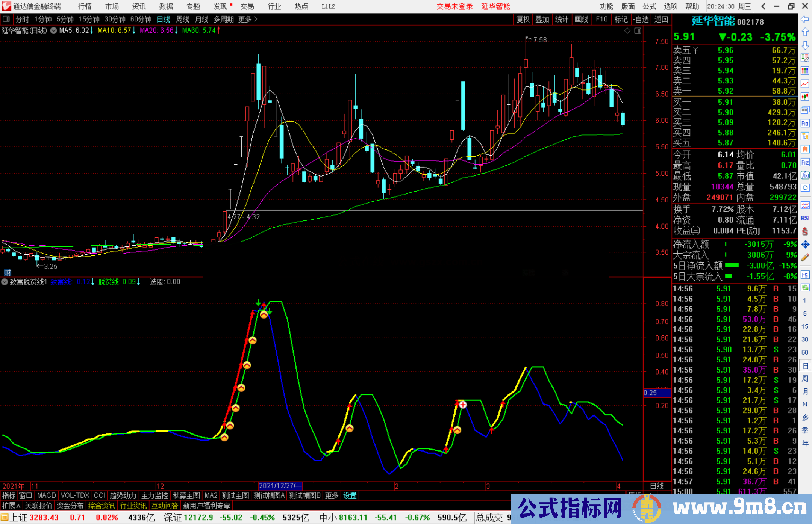
Task: Click the 设置 settings button at bottom
Action: point(349,495)
